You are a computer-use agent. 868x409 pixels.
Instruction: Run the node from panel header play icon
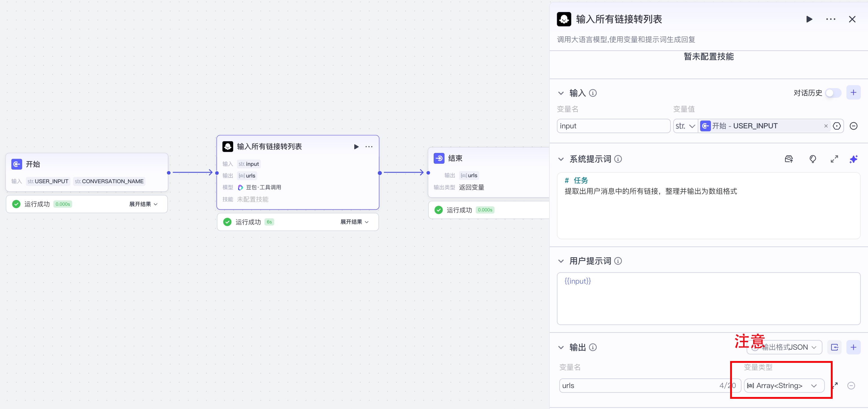[x=809, y=19]
